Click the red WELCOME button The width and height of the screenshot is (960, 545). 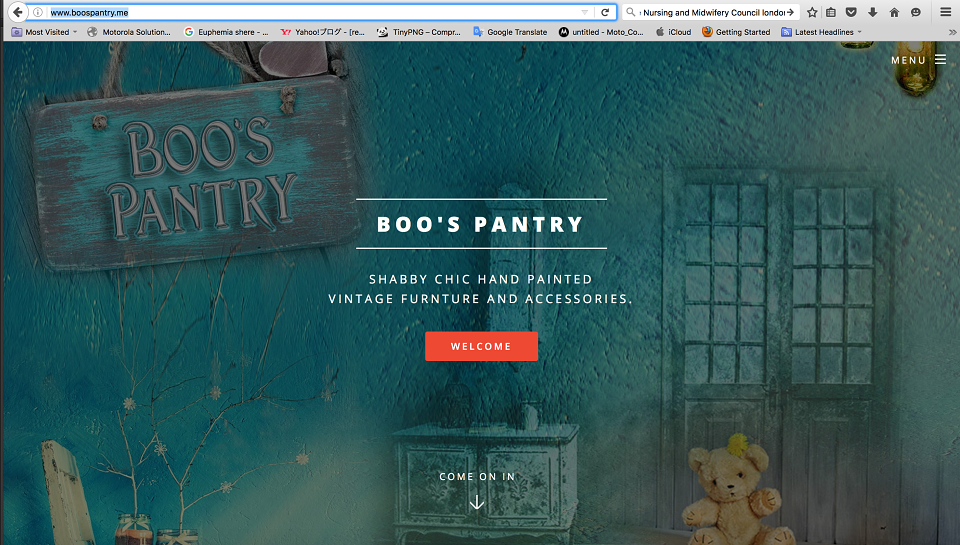(481, 346)
